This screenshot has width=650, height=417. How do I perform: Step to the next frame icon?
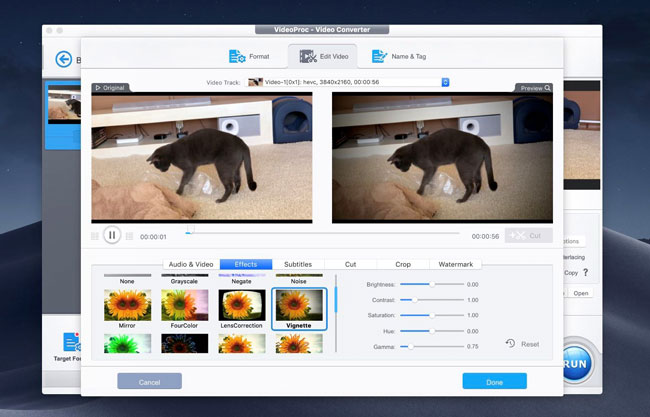click(x=129, y=236)
